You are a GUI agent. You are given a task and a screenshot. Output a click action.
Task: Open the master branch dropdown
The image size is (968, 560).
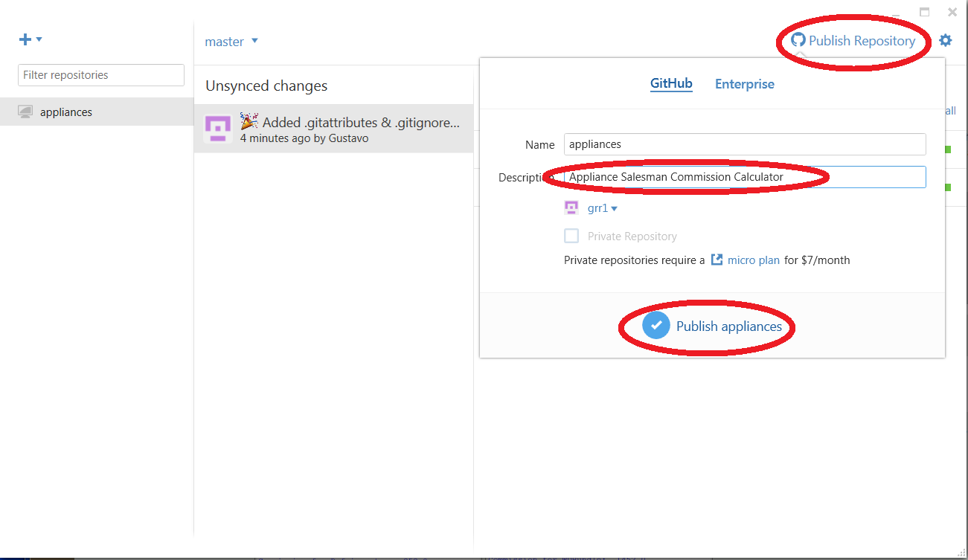(231, 42)
